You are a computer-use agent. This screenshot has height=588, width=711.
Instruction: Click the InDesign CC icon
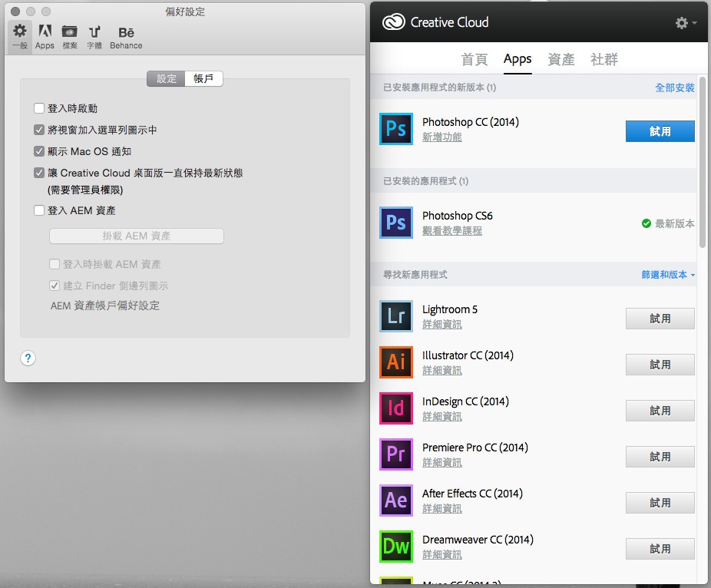pyautogui.click(x=396, y=408)
